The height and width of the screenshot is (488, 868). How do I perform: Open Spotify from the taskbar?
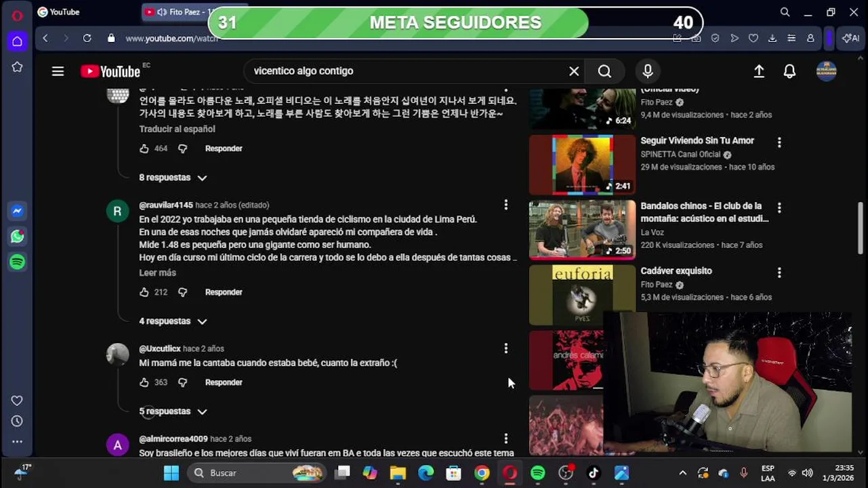[538, 473]
